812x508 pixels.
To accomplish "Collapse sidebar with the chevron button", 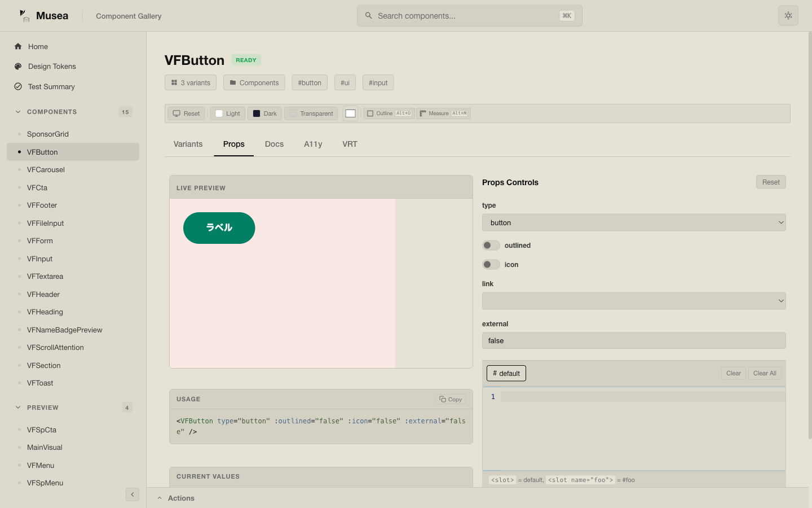I will tap(132, 494).
